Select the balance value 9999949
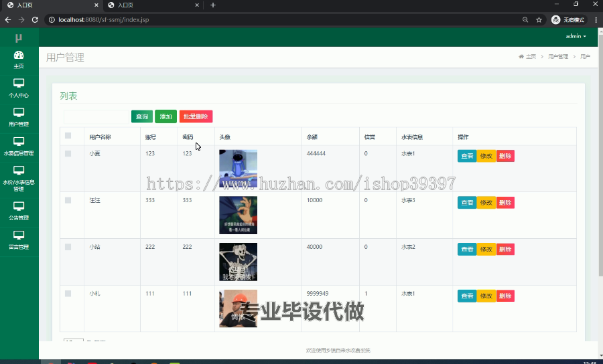The height and width of the screenshot is (364, 603). [x=318, y=294]
